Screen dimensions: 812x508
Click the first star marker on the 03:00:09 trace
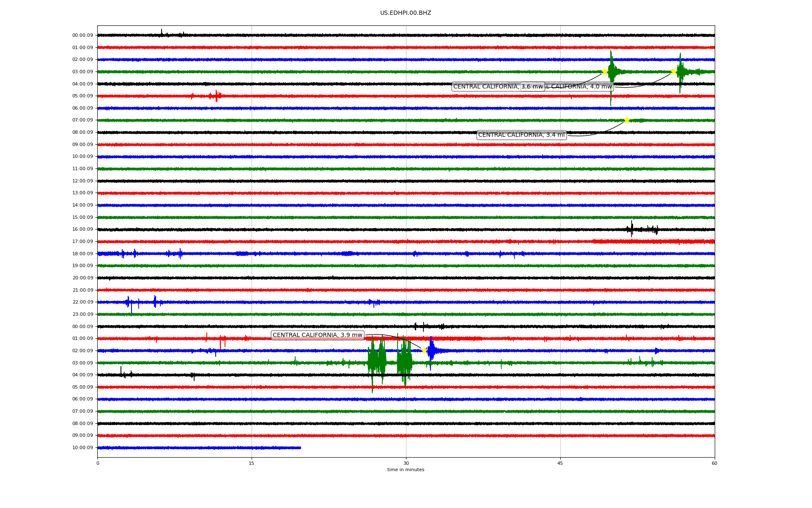605,72
